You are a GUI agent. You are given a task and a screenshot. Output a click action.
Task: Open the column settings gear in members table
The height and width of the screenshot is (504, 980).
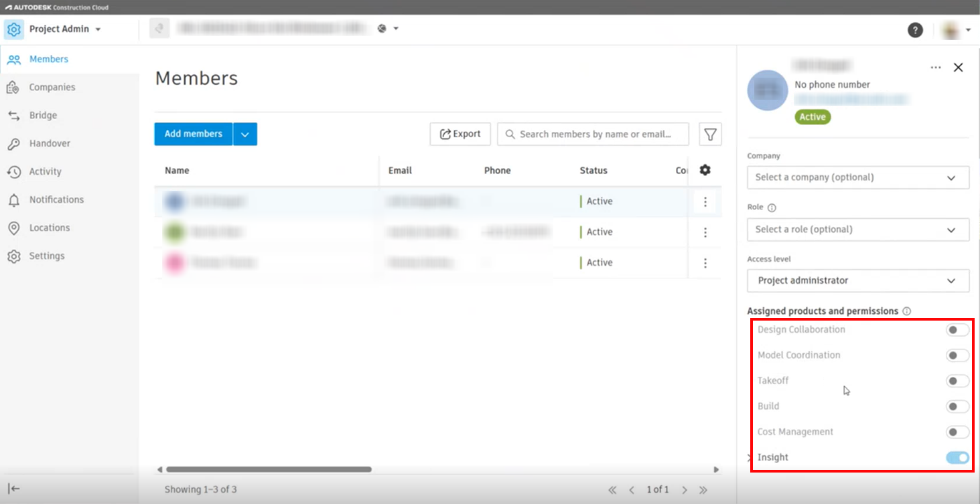coord(705,170)
